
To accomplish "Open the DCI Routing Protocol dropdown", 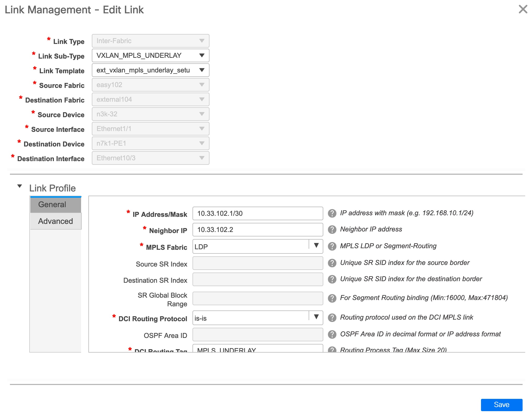I will click(x=316, y=318).
